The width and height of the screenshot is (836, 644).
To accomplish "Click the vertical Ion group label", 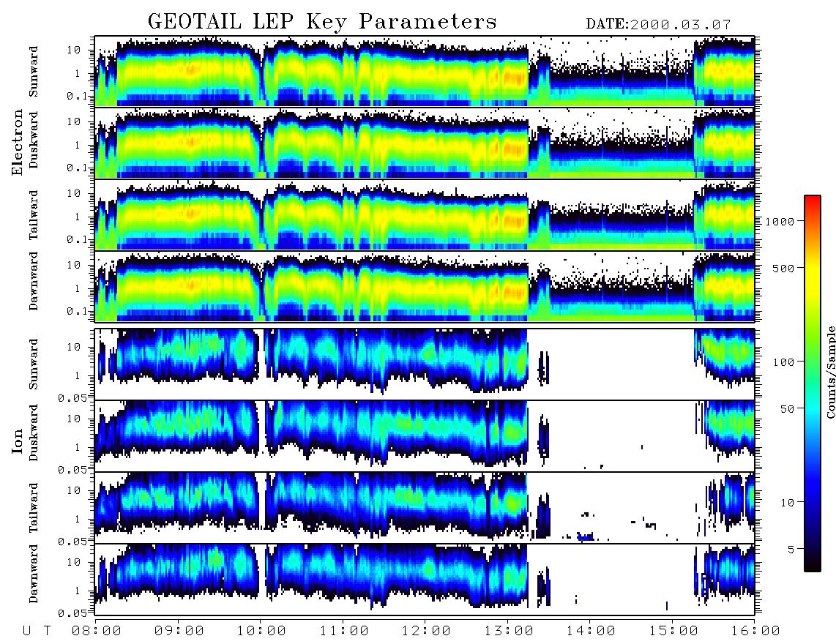I will coord(18,441).
